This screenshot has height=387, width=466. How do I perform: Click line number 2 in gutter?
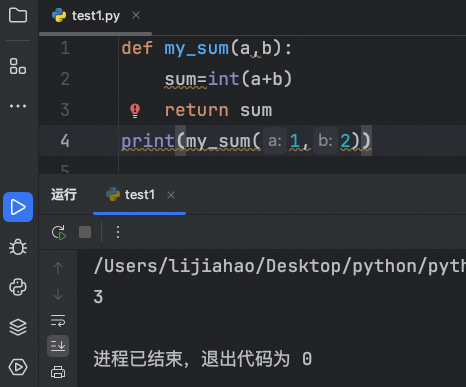tap(65, 79)
